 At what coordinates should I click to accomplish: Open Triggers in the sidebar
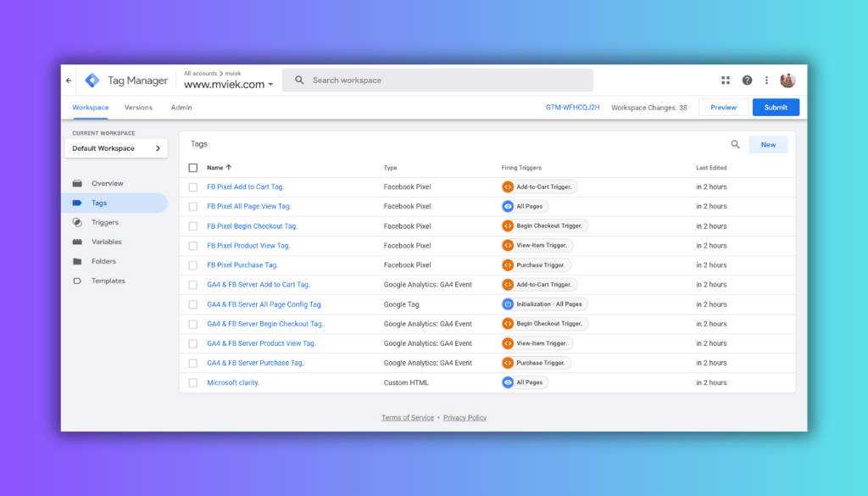[x=105, y=222]
